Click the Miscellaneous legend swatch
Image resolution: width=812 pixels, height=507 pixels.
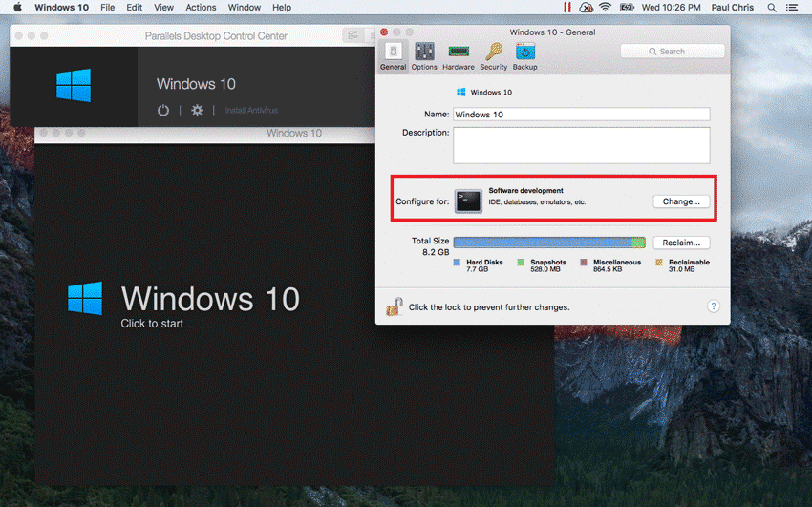[x=584, y=263]
